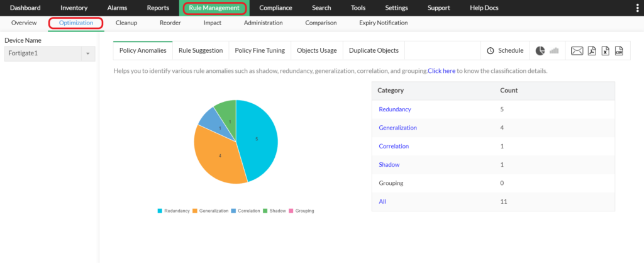Select Fortigate1 device combo box
Viewport: 644px width, 263px height.
[x=50, y=54]
